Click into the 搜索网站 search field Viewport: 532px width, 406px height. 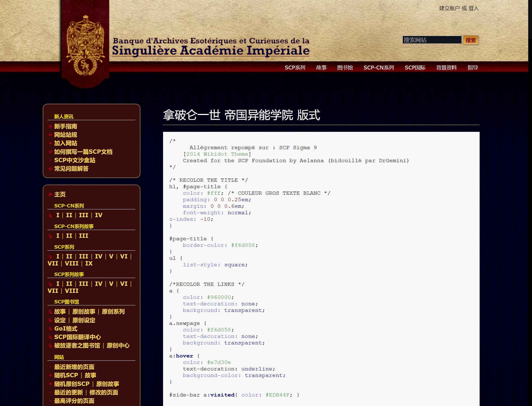tap(432, 40)
